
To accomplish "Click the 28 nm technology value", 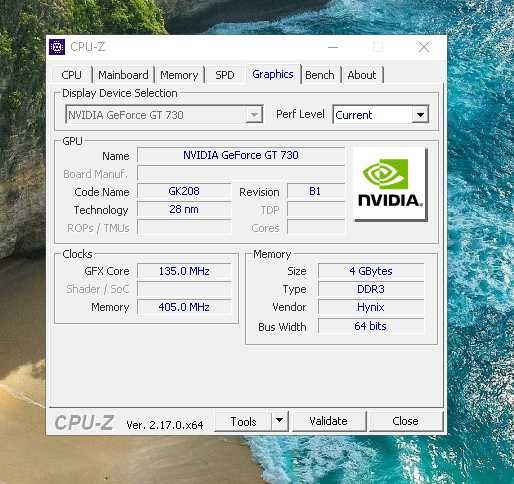I will pyautogui.click(x=184, y=210).
